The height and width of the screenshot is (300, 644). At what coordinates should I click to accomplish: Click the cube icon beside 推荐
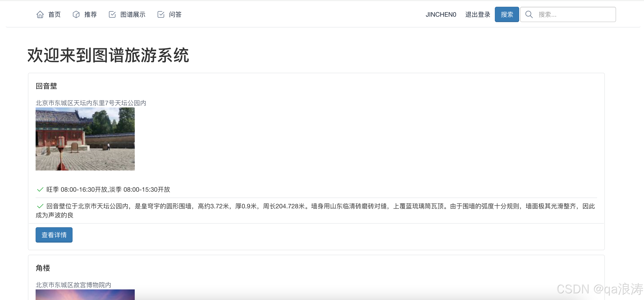click(x=76, y=14)
